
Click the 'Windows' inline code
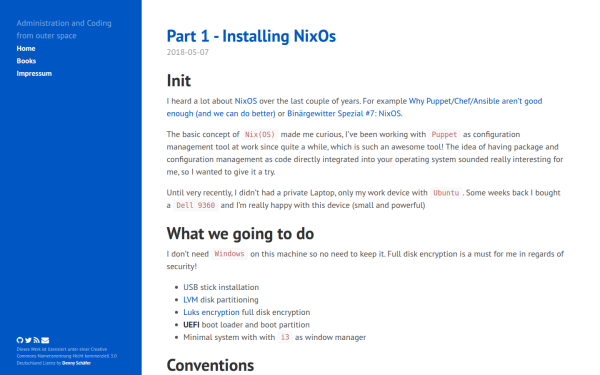[x=229, y=254]
